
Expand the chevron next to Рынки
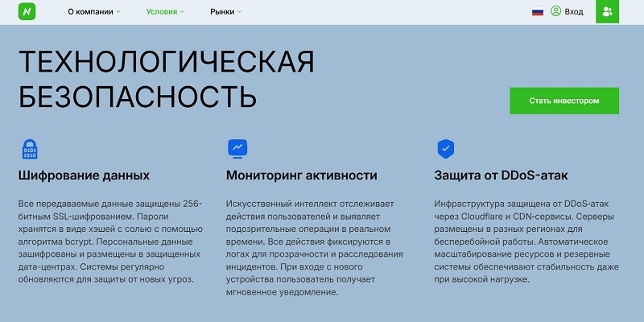coord(239,13)
